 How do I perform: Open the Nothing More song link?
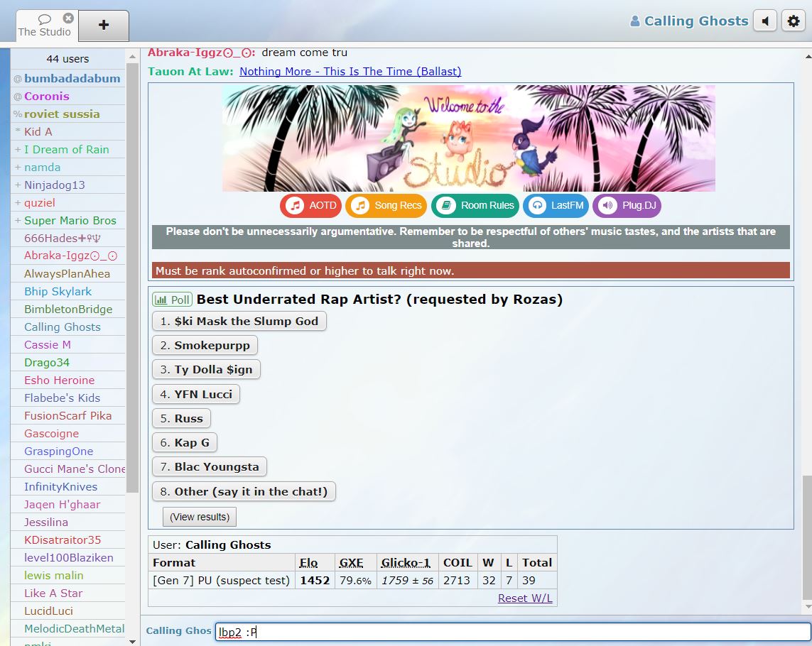350,72
